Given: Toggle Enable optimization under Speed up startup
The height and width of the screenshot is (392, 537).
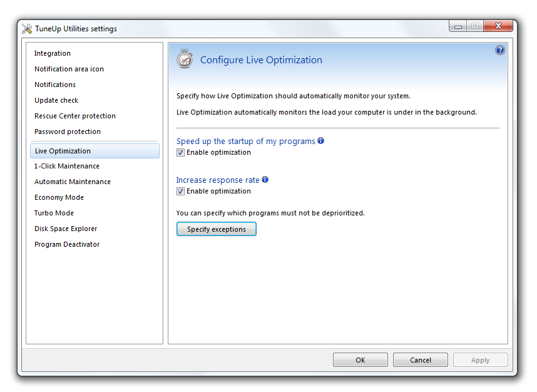Looking at the screenshot, I should 180,153.
